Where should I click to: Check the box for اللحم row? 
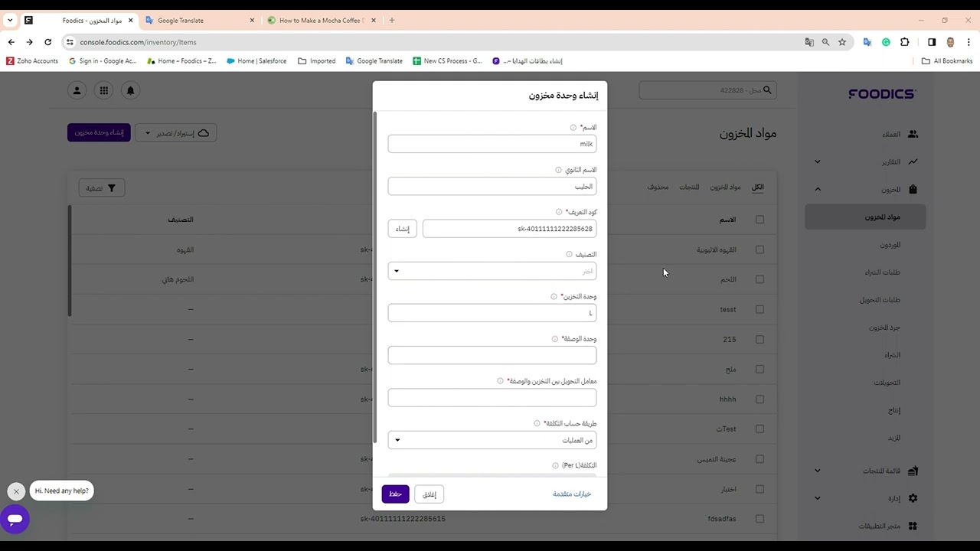(759, 279)
